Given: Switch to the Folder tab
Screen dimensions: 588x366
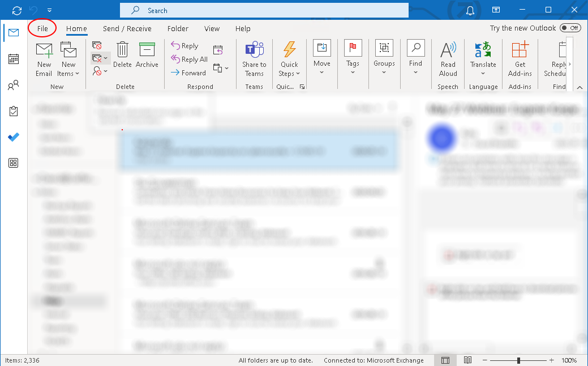Looking at the screenshot, I should point(178,28).
